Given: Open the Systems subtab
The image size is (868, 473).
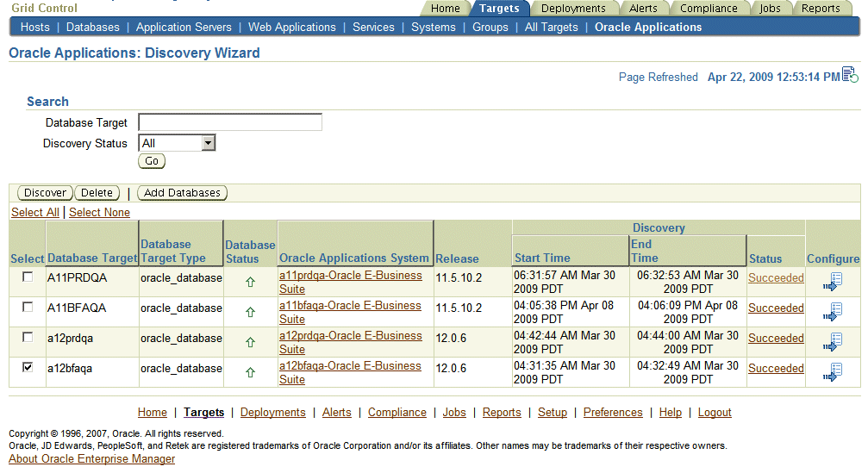Looking at the screenshot, I should click(x=434, y=27).
